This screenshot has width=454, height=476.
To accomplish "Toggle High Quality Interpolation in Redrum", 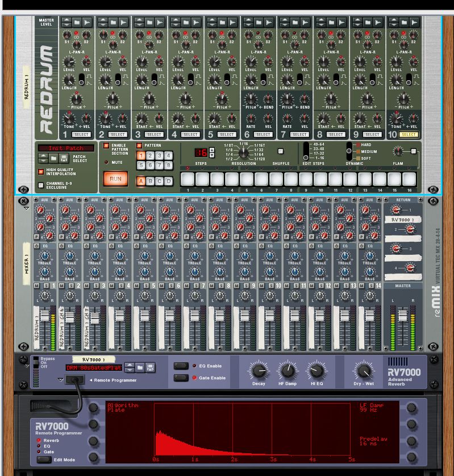I will (41, 172).
